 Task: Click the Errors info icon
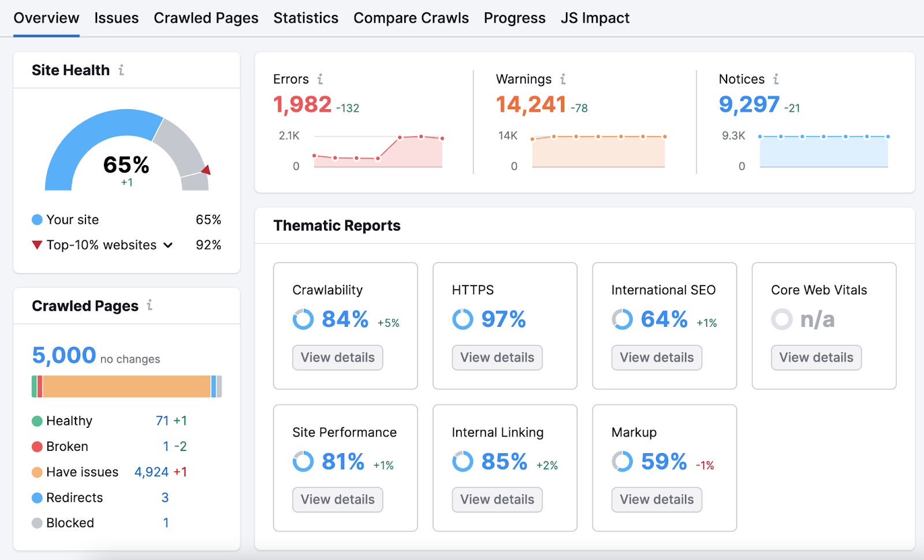coord(320,79)
